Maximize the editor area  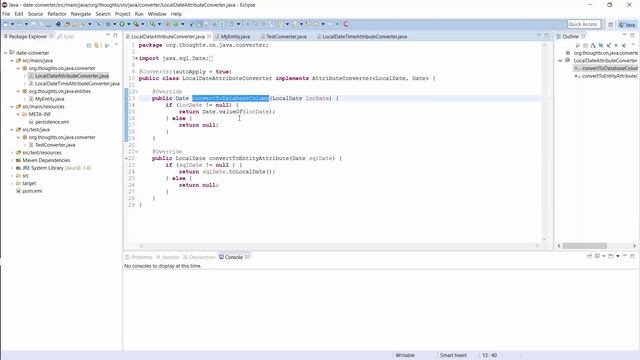pyautogui.click(x=547, y=36)
